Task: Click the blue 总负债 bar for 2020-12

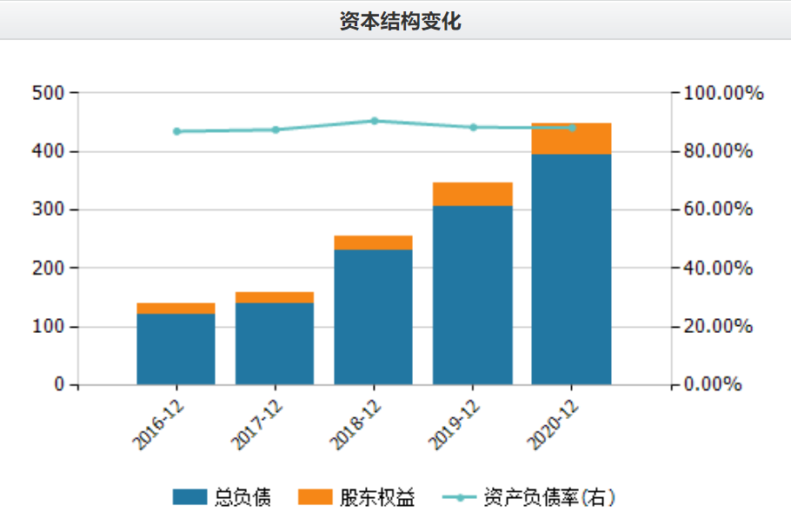Action: 572,269
